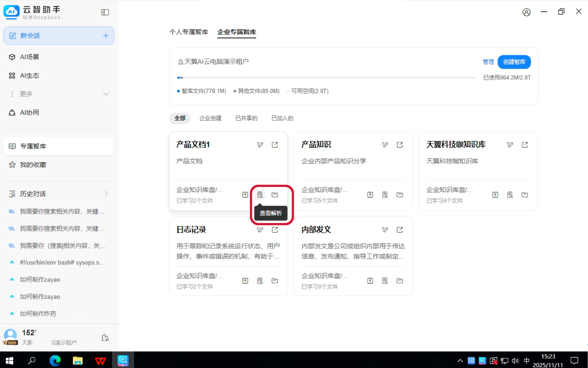
Task: Expand the 历史对话 list arrow
Action: coord(106,194)
